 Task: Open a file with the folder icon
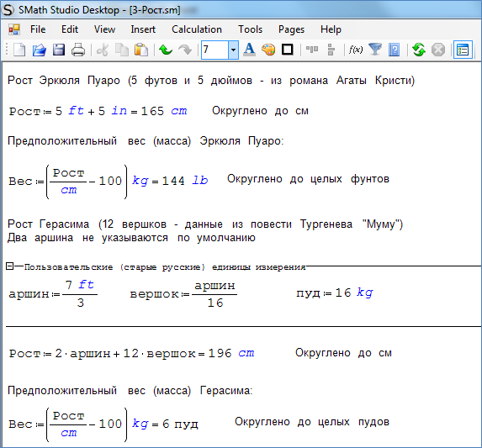pos(39,50)
